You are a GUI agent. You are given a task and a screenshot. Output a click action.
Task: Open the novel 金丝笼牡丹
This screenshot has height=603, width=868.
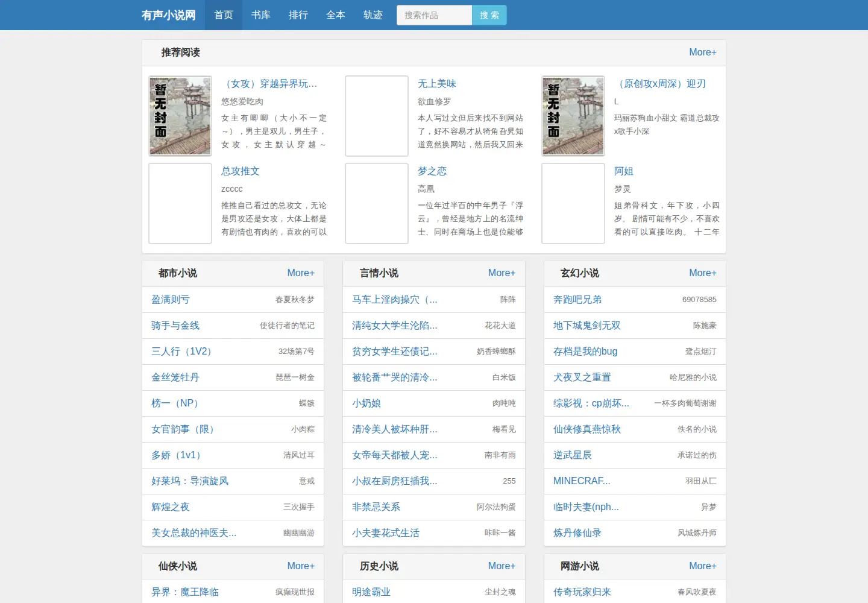(x=175, y=377)
